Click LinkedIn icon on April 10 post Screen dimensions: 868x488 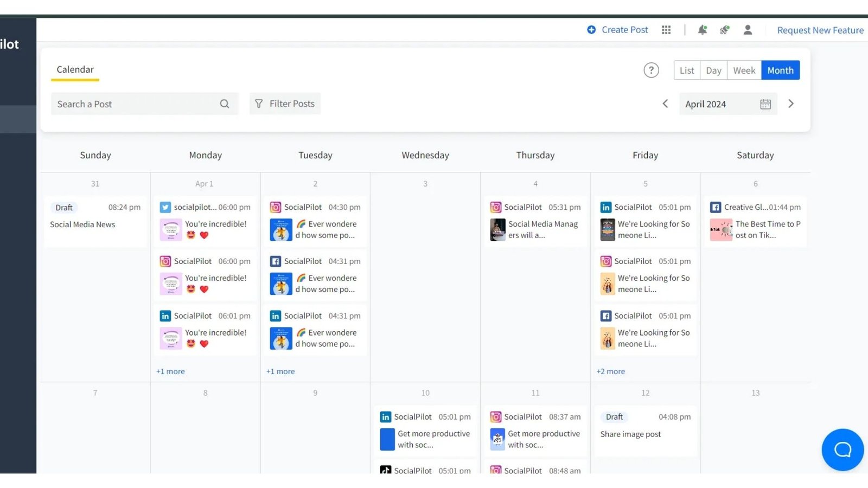[x=386, y=417]
